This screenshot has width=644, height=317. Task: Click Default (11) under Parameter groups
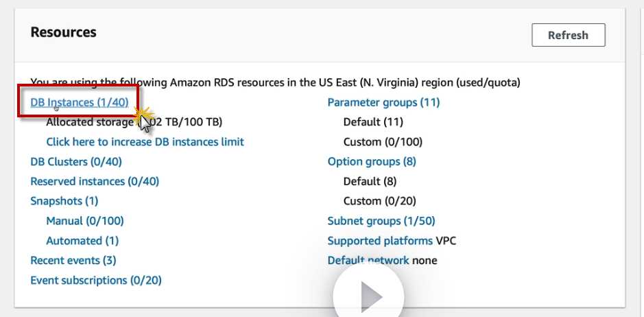click(x=371, y=122)
